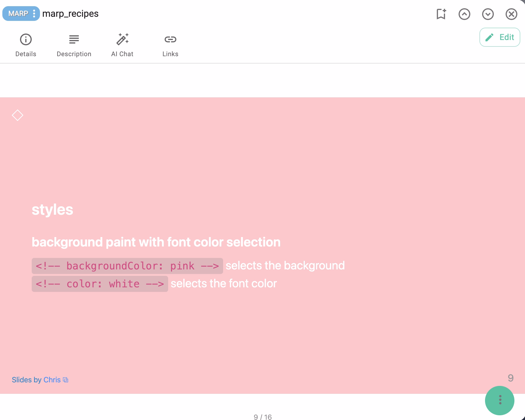Click the diamond icon on the slide
The image size is (525, 420).
17,115
